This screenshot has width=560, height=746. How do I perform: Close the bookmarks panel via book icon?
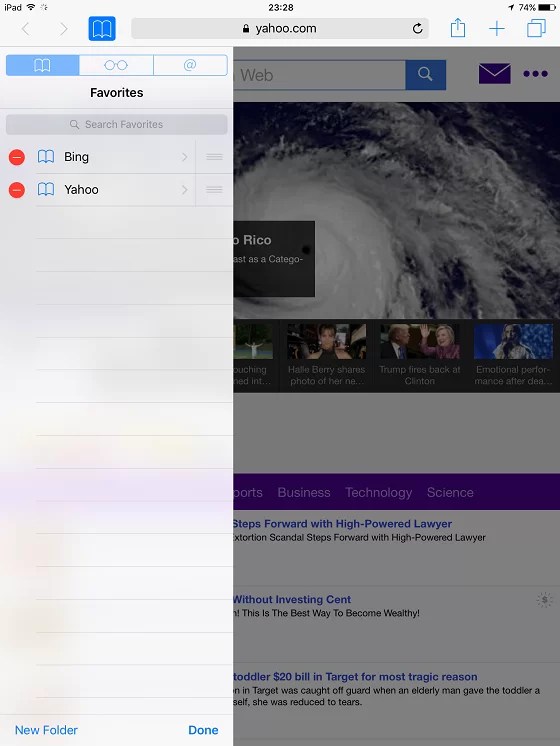(102, 29)
